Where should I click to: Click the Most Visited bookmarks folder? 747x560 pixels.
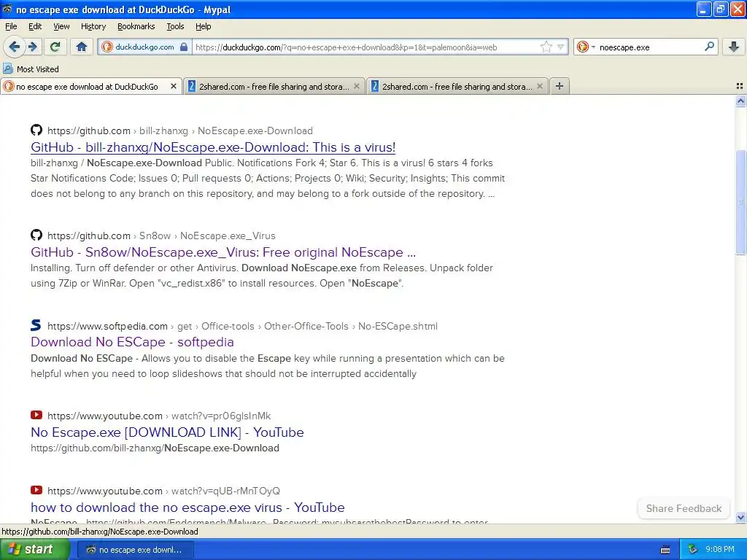pos(31,69)
